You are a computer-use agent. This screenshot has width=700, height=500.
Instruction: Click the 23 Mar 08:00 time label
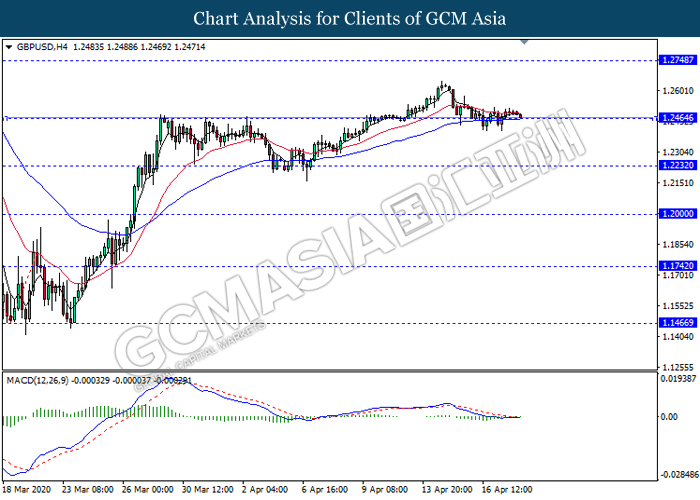tap(88, 490)
